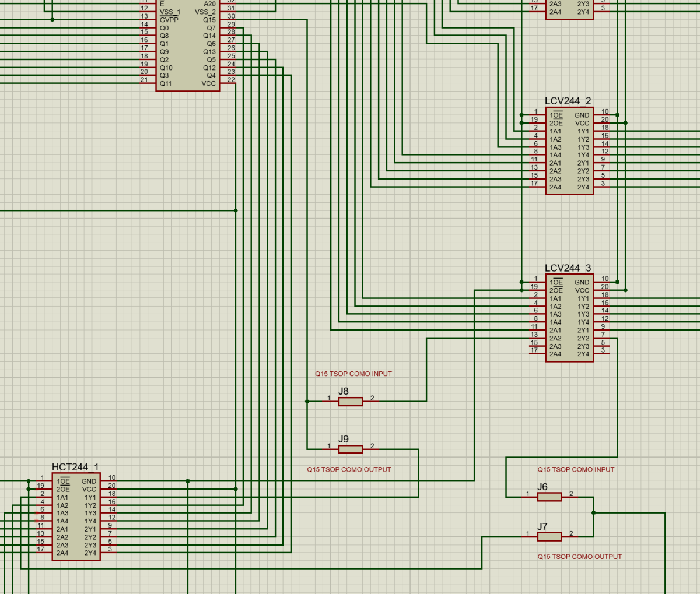Click the 1A1 pin label of LCV244_2

(x=555, y=131)
